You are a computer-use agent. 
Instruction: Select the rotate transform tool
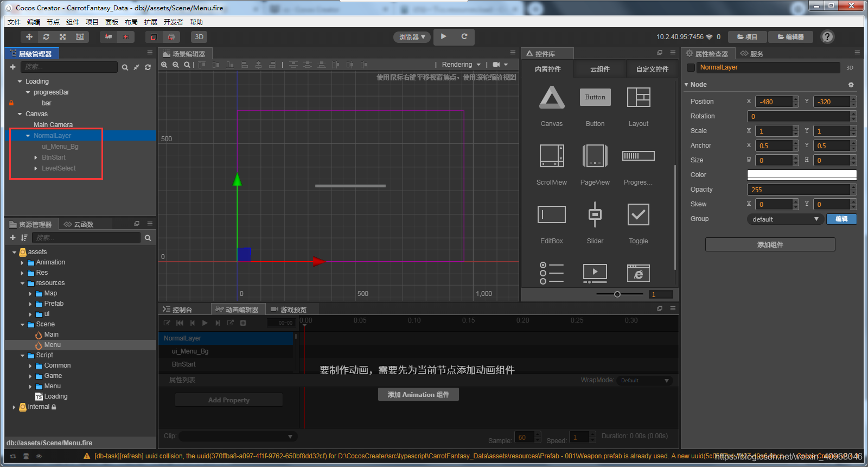click(x=46, y=37)
